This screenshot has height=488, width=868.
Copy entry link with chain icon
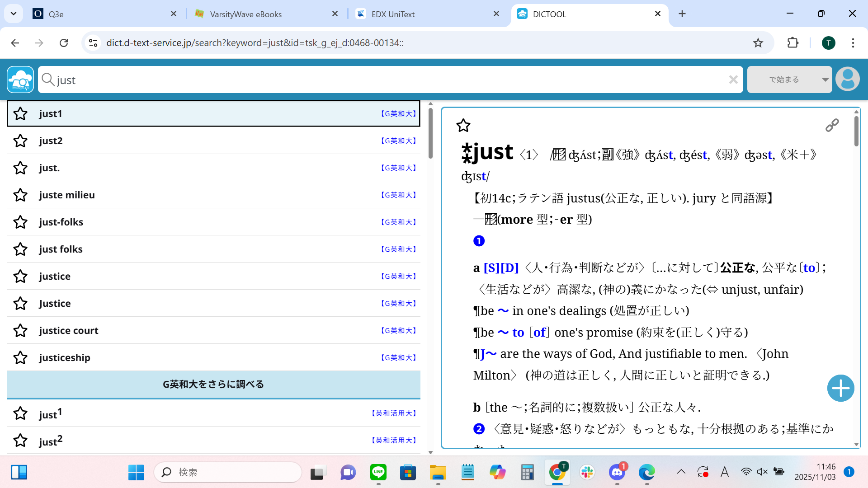[832, 125]
